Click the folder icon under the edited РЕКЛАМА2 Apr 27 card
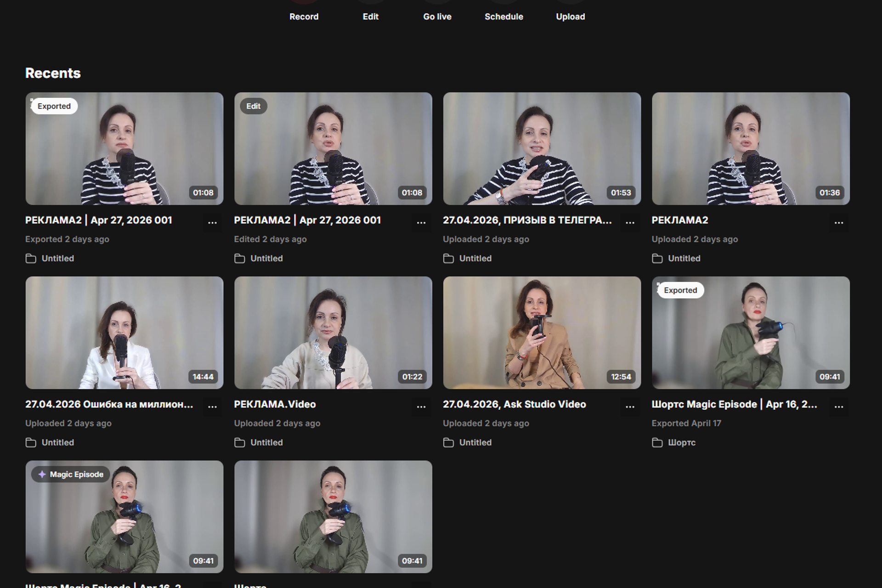The image size is (882, 588). (x=239, y=259)
